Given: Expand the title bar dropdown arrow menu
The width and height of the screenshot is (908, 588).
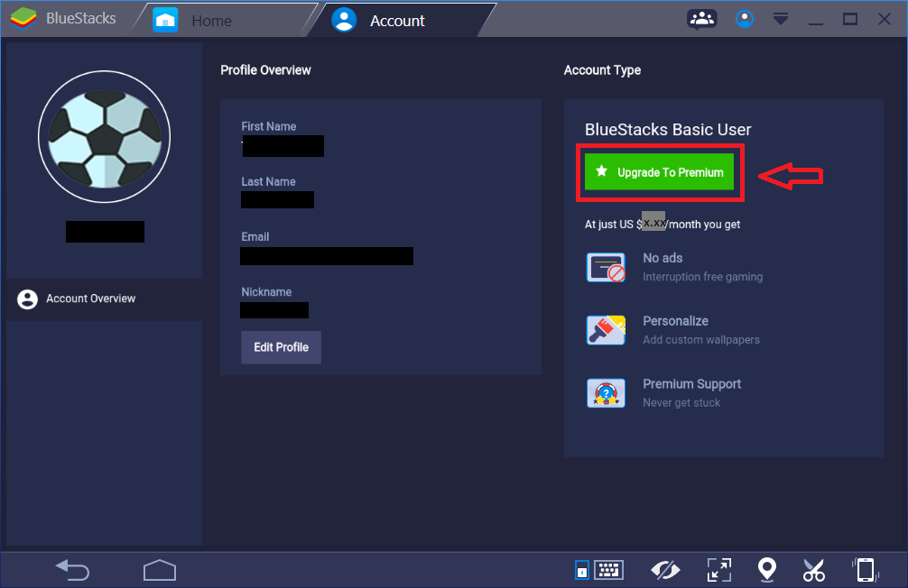Looking at the screenshot, I should coord(780,19).
